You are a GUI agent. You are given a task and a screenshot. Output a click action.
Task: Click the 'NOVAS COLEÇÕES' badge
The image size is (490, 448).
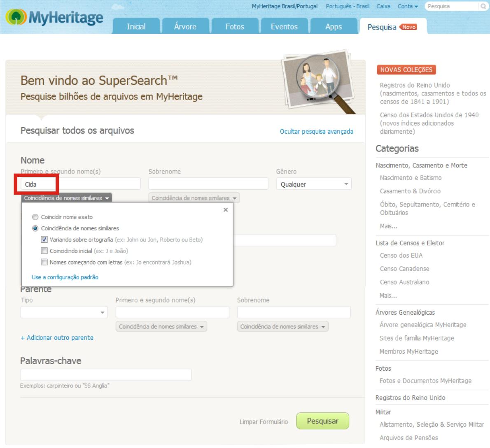pos(406,70)
